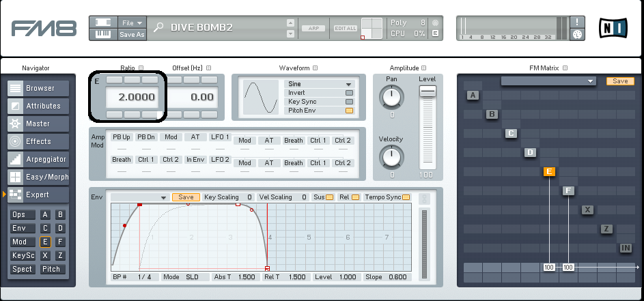Open the Easy/Morph page
Viewport: 644px width, 301px height.
[38, 177]
